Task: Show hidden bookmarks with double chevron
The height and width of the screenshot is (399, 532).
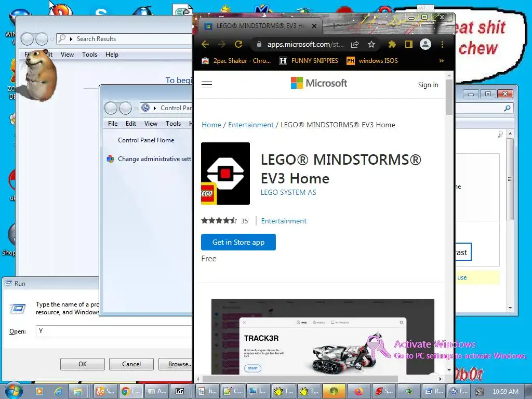Action: (442, 61)
